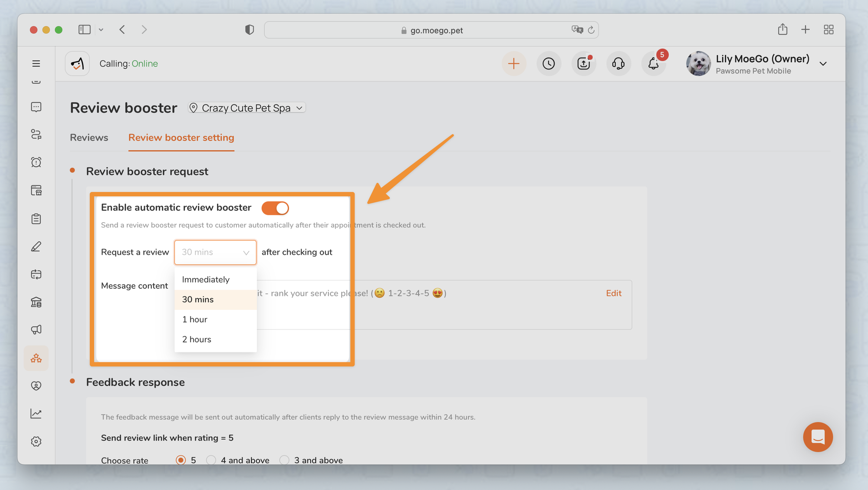Select the 4 and above radio button

[x=211, y=460]
